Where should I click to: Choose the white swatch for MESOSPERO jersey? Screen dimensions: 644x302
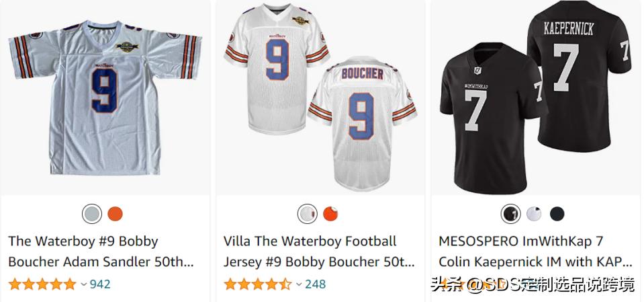pos(534,214)
